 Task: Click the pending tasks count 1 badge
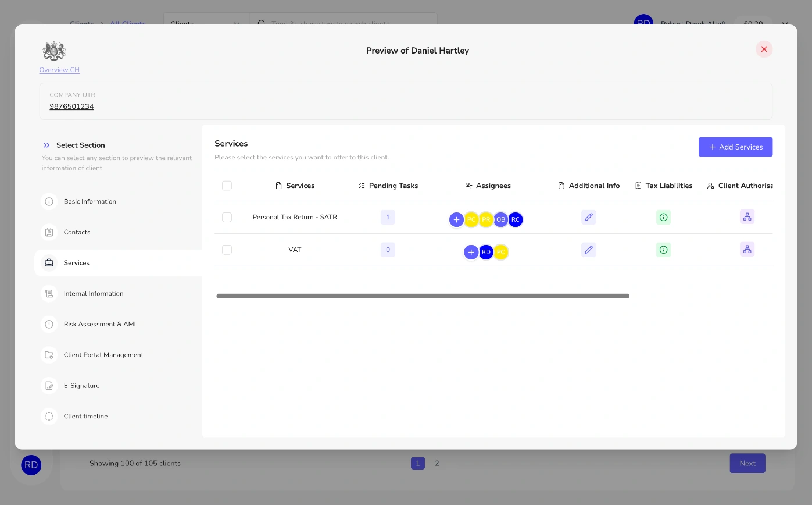click(388, 217)
